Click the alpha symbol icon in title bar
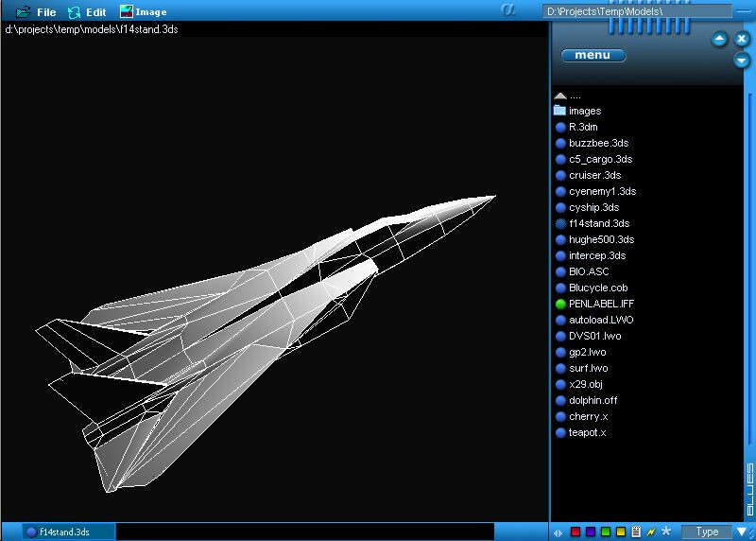Screen dimensions: 756x541 coord(507,9)
